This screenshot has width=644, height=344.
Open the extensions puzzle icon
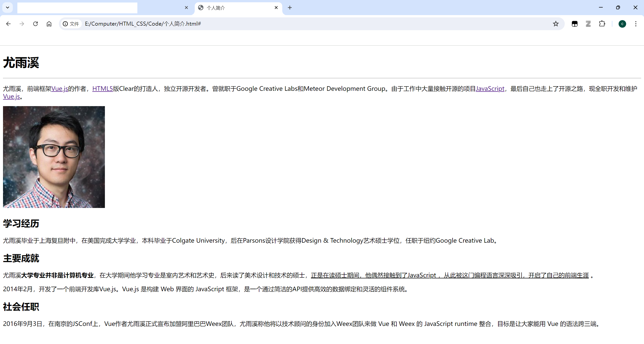tap(602, 24)
